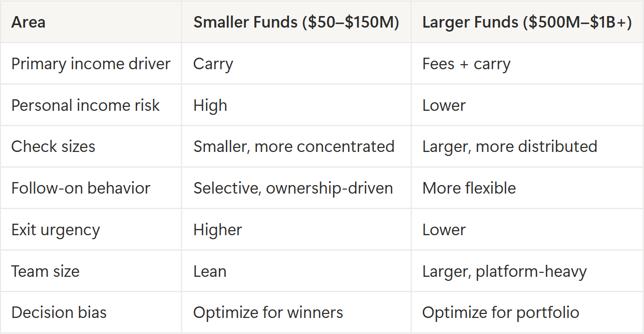Select the "Larger, more distributed" cell
644x334 pixels.
pyautogui.click(x=509, y=146)
